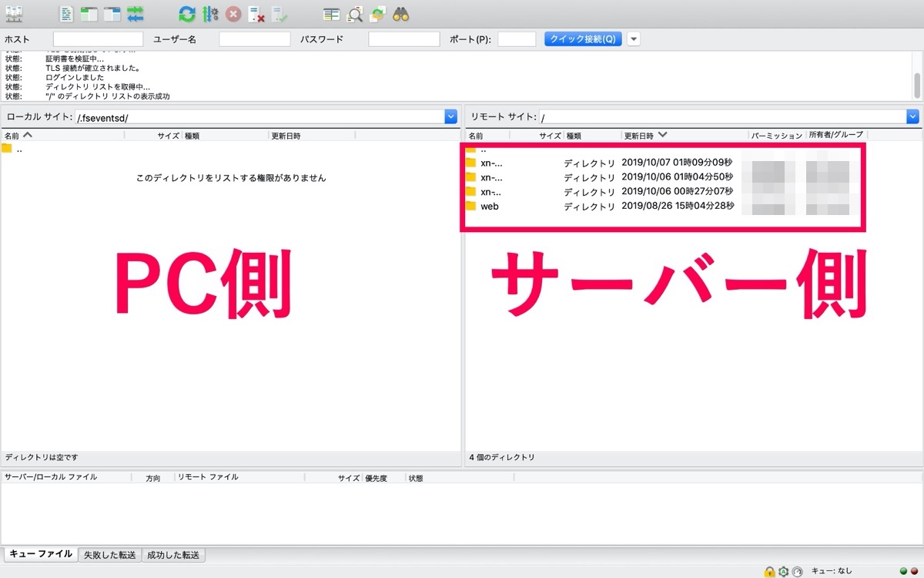Sort local list by 種類 column
924x578 pixels.
(225, 136)
